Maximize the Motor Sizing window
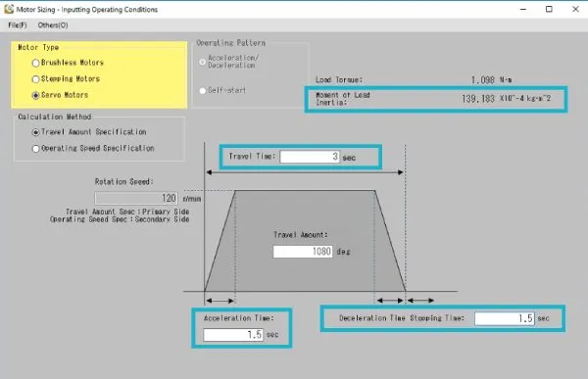The width and height of the screenshot is (588, 379). (x=549, y=9)
